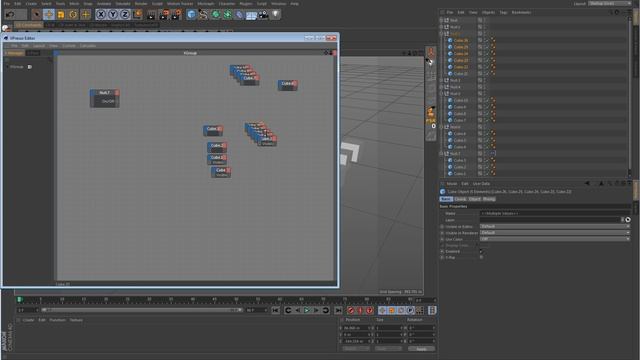Open Object Manager Bookmarks menu
The height and width of the screenshot is (360, 640).
(x=521, y=12)
